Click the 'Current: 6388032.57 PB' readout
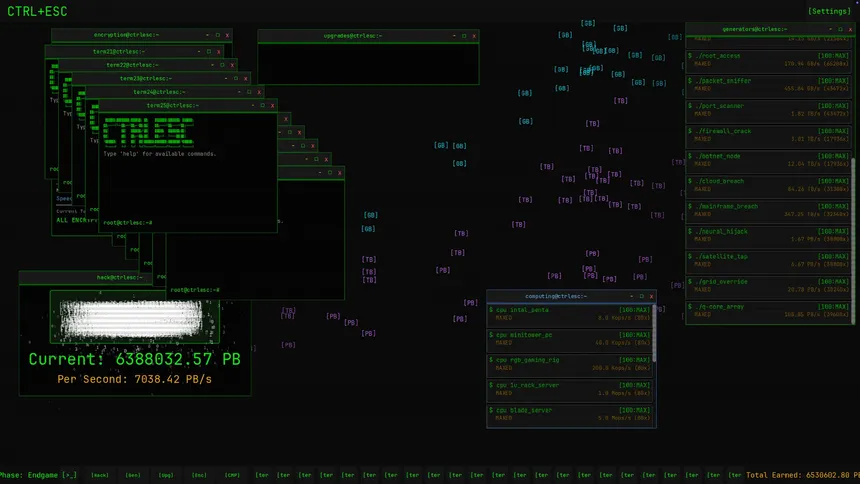 [x=134, y=359]
